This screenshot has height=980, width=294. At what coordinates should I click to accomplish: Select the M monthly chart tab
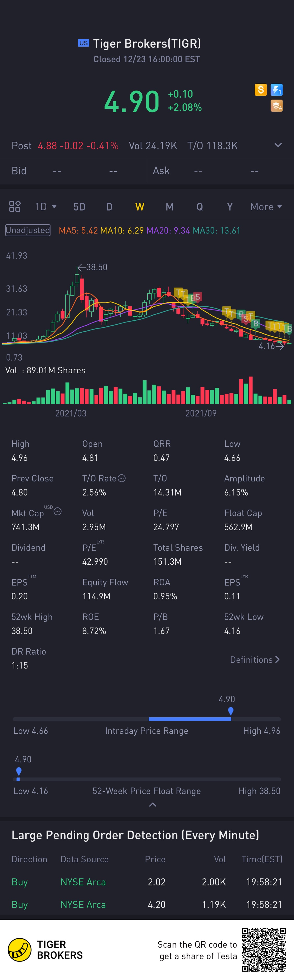169,207
